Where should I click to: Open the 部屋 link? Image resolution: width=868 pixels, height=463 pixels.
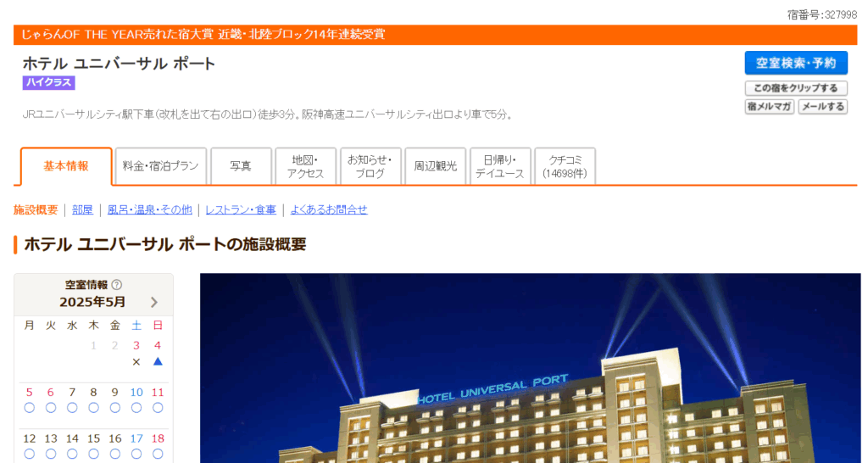(x=82, y=210)
